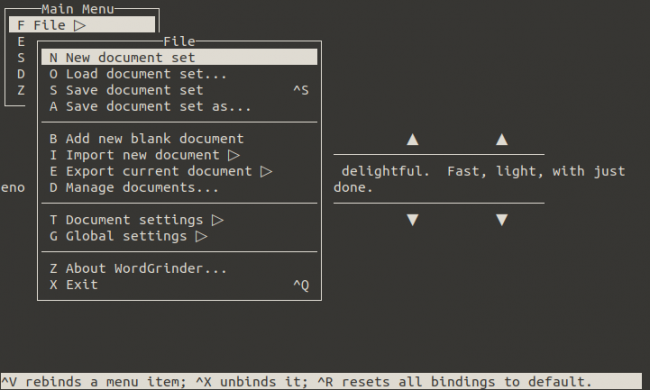This screenshot has height=390, width=650.
Task: Click left up-arrow triangle above text
Action: [412, 139]
